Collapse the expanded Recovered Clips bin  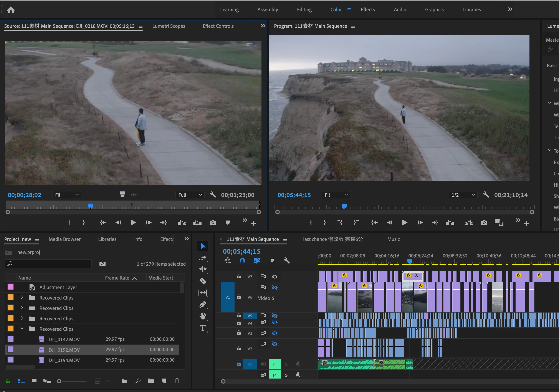click(x=22, y=329)
